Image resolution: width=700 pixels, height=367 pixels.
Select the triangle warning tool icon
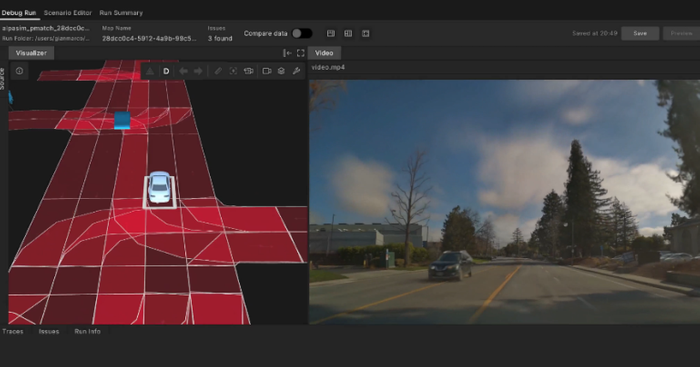point(150,71)
